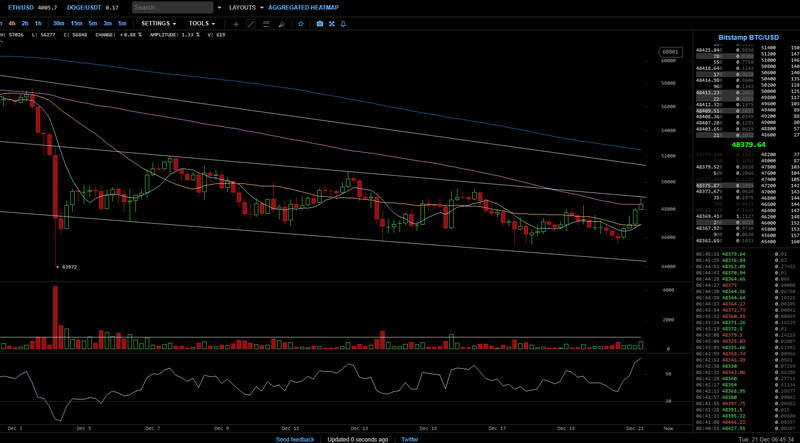Switch to the 5m timeframe

(x=93, y=23)
